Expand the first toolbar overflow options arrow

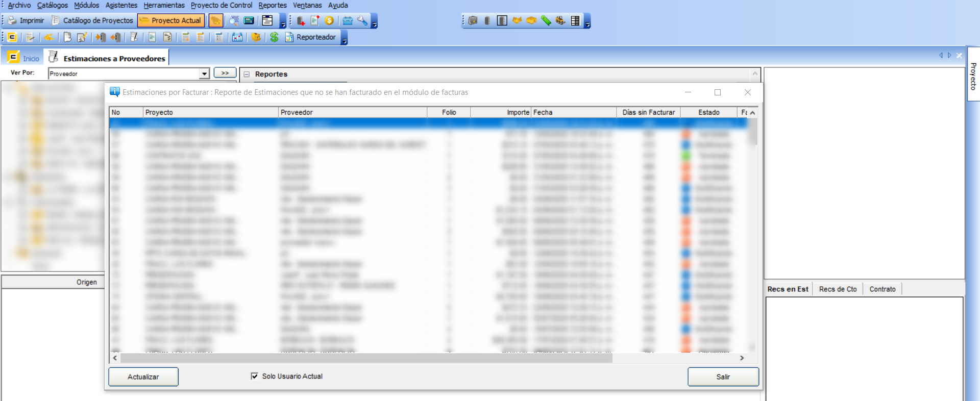[x=283, y=24]
